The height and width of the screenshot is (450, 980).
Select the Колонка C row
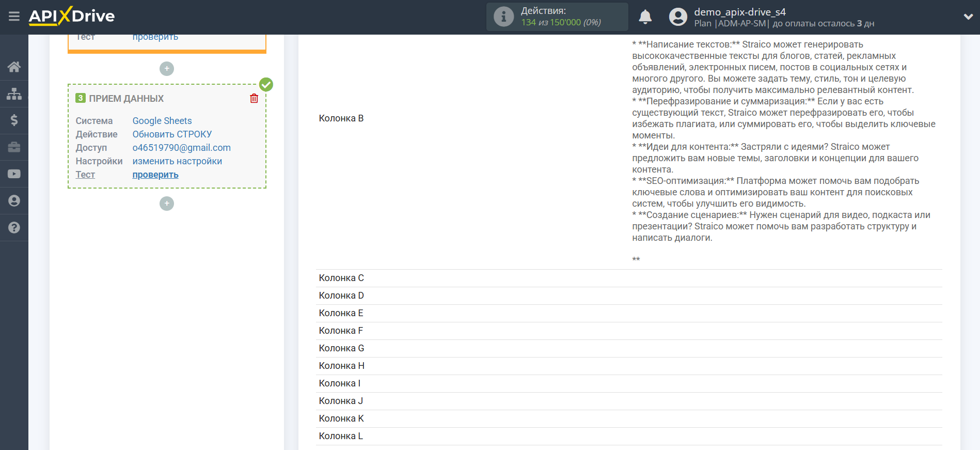coord(629,278)
